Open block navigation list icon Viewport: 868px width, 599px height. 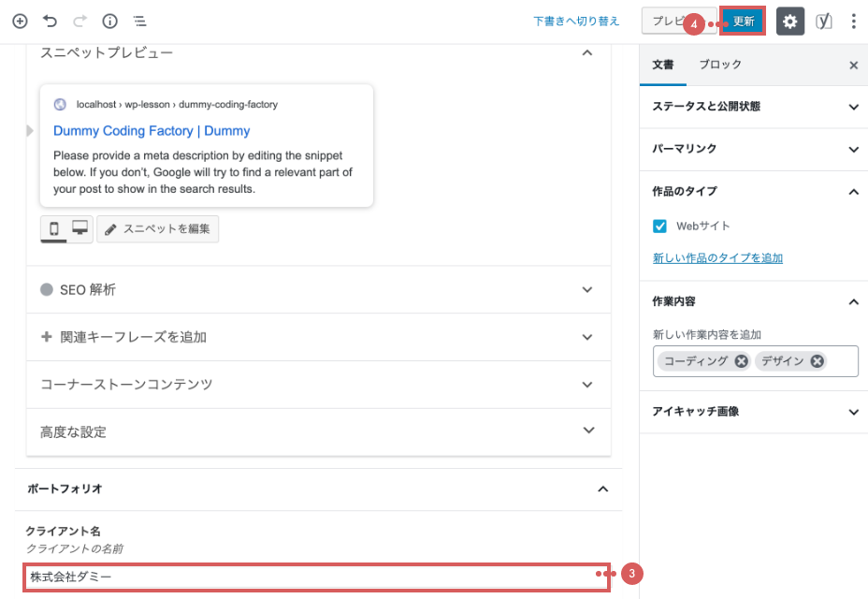click(x=138, y=21)
